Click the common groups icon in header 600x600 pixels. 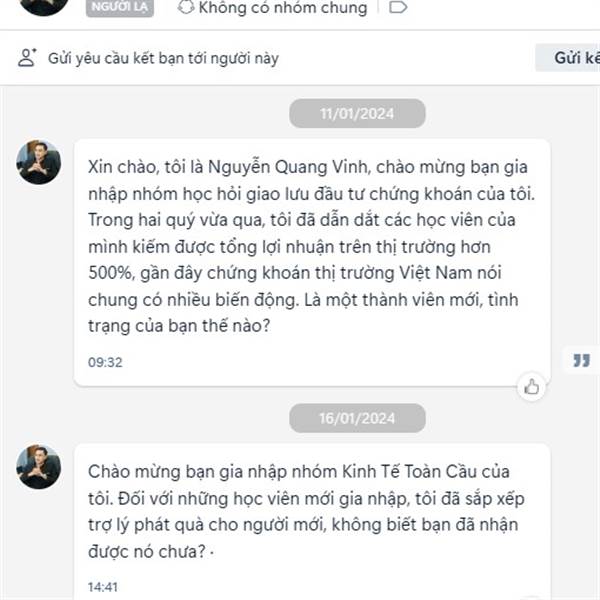tap(186, 7)
